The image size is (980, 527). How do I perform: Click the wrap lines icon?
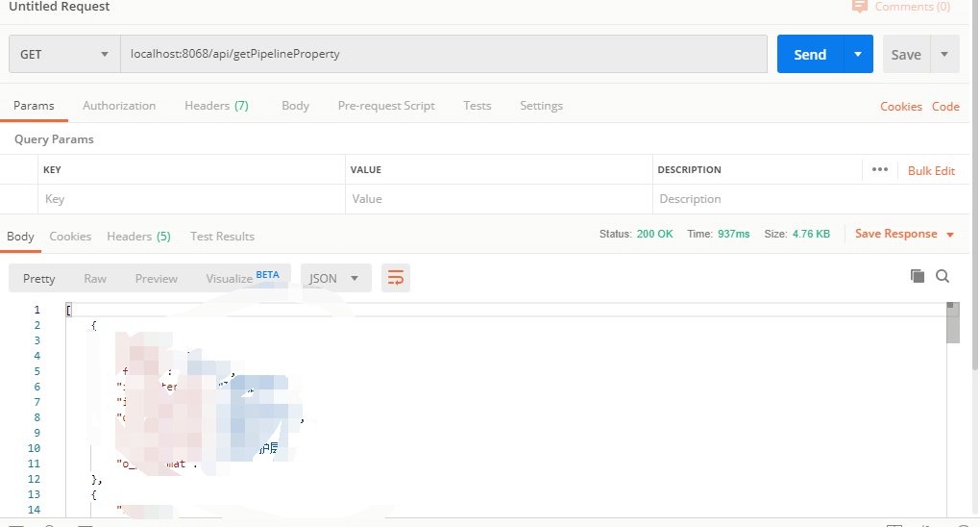click(x=395, y=278)
